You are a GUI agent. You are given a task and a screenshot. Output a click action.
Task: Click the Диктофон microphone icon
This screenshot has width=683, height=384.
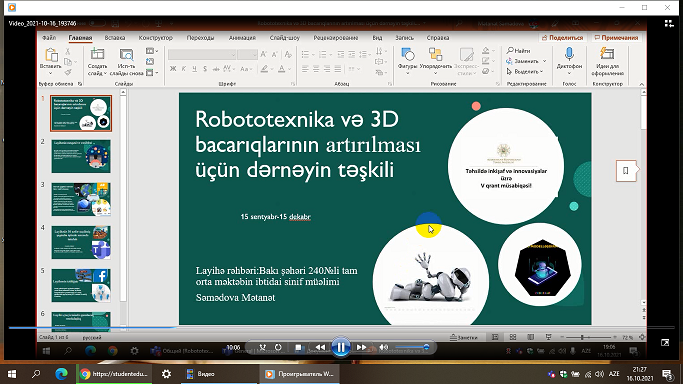tap(569, 54)
